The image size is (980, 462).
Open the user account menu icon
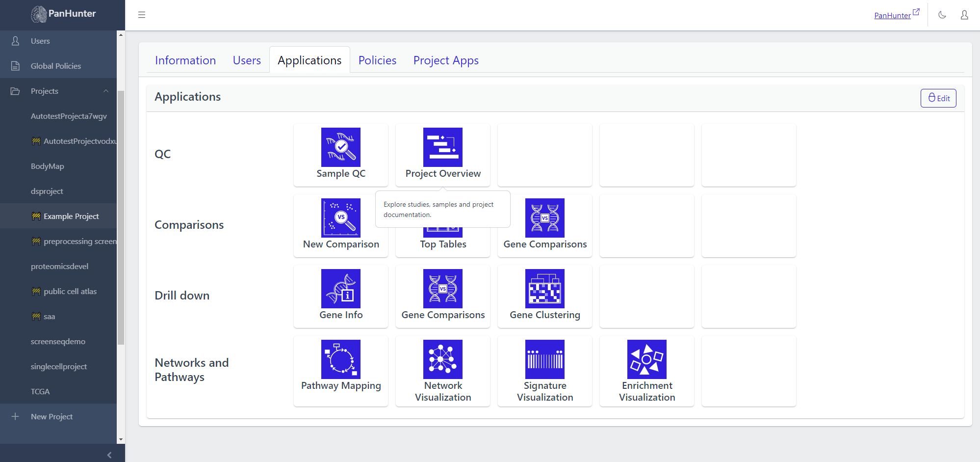pos(964,15)
